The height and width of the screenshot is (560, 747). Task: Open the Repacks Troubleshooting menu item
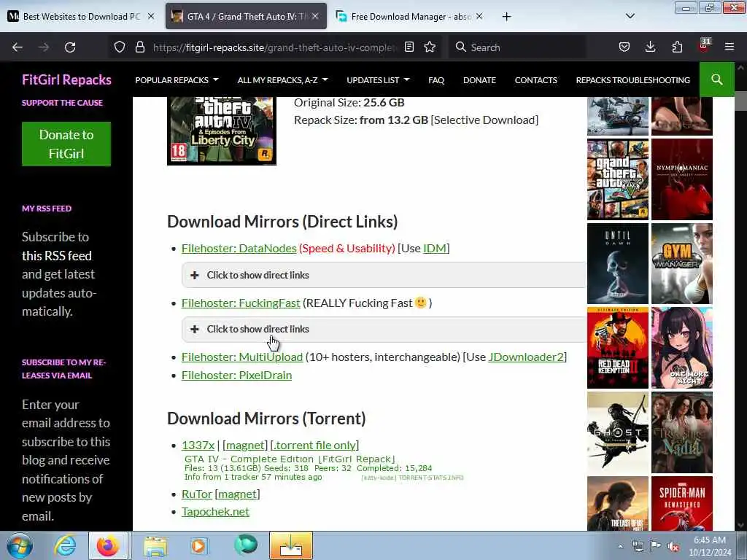pyautogui.click(x=632, y=80)
